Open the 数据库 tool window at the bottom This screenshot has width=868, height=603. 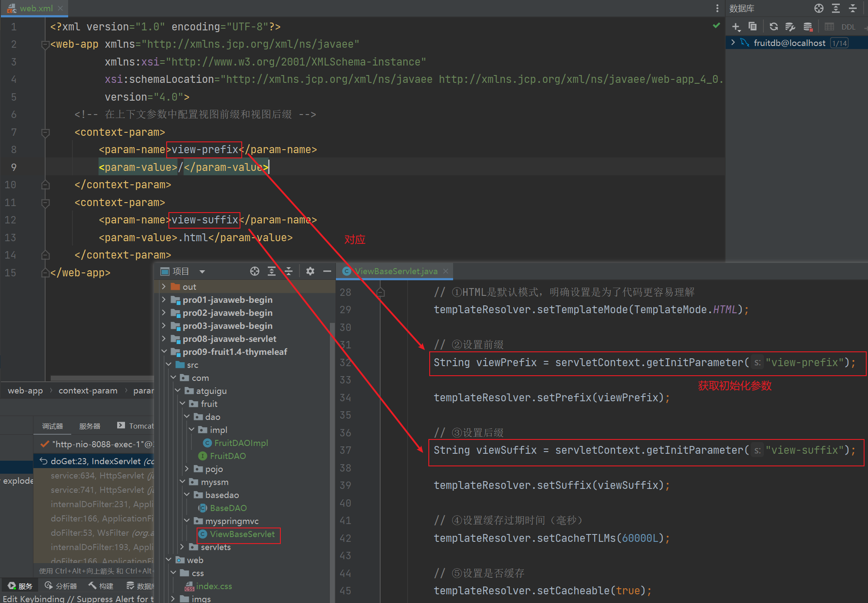click(142, 586)
